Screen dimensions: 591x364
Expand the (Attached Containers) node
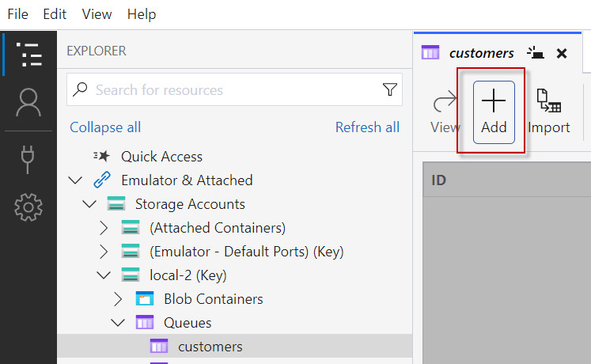coord(104,229)
